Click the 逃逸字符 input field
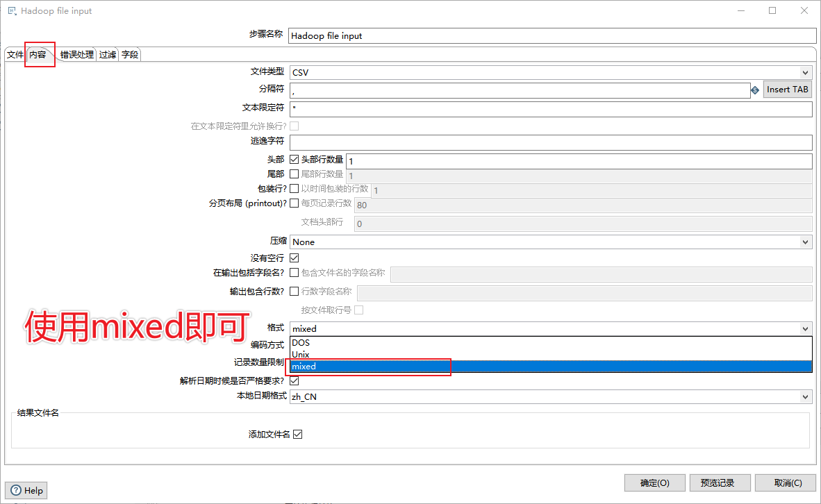Viewport: 821px width, 504px height. 551,142
